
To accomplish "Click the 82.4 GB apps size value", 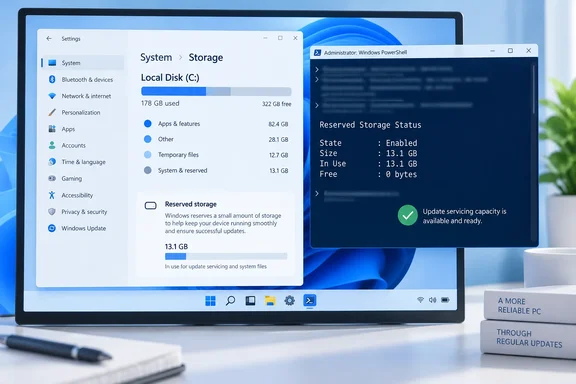I will pos(278,124).
